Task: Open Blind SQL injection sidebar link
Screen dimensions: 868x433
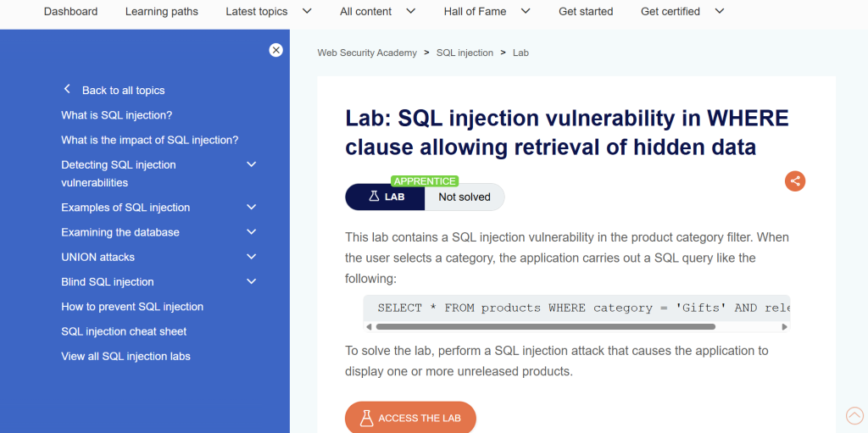Action: [108, 282]
